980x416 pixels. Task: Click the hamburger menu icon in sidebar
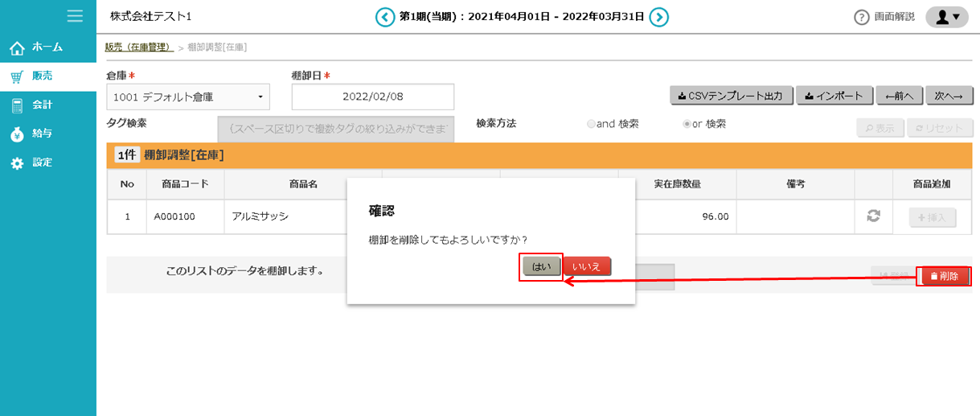(x=75, y=15)
